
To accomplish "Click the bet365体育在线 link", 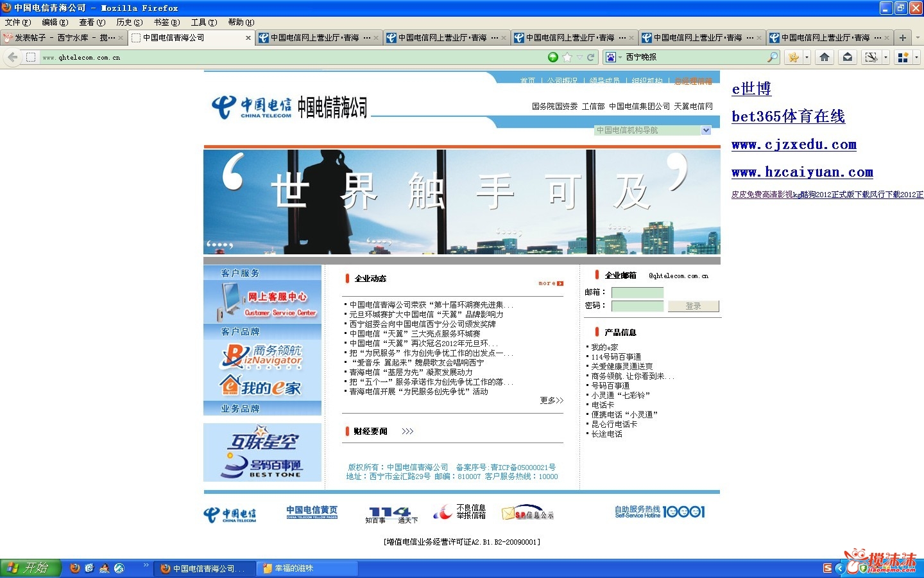I will [788, 116].
